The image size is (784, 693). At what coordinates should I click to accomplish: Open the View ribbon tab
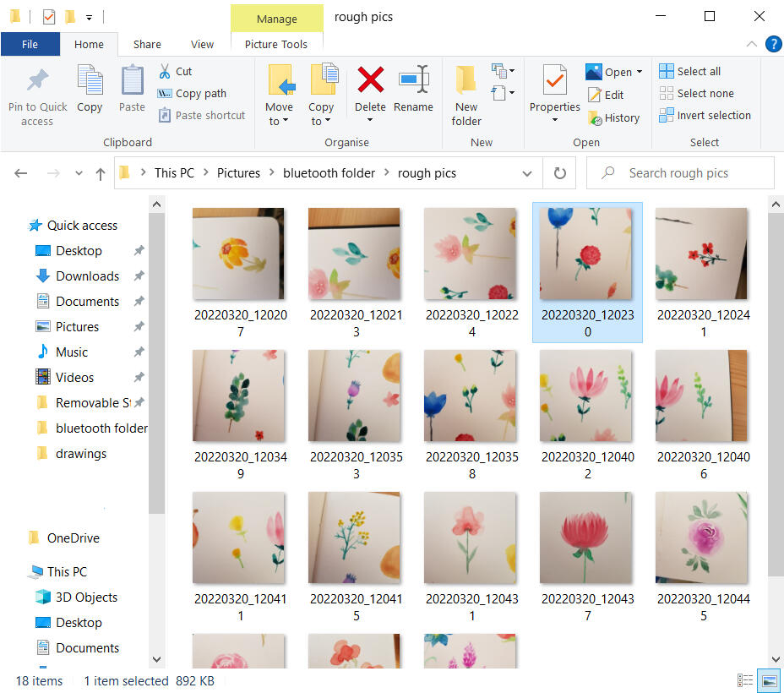pyautogui.click(x=202, y=44)
